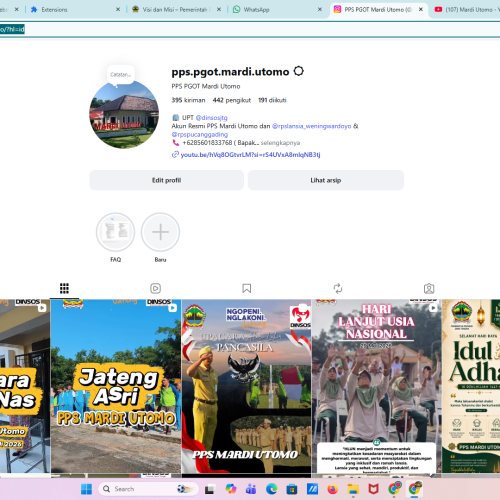This screenshot has height=500, width=500.
Task: Click the Lihat arsip button
Action: click(x=326, y=180)
